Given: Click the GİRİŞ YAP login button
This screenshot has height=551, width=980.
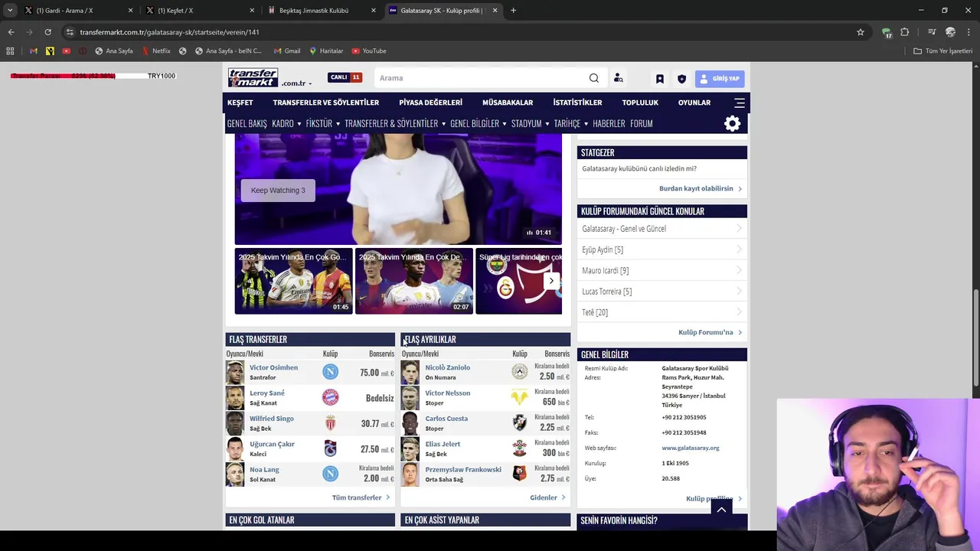Looking at the screenshot, I should (720, 79).
